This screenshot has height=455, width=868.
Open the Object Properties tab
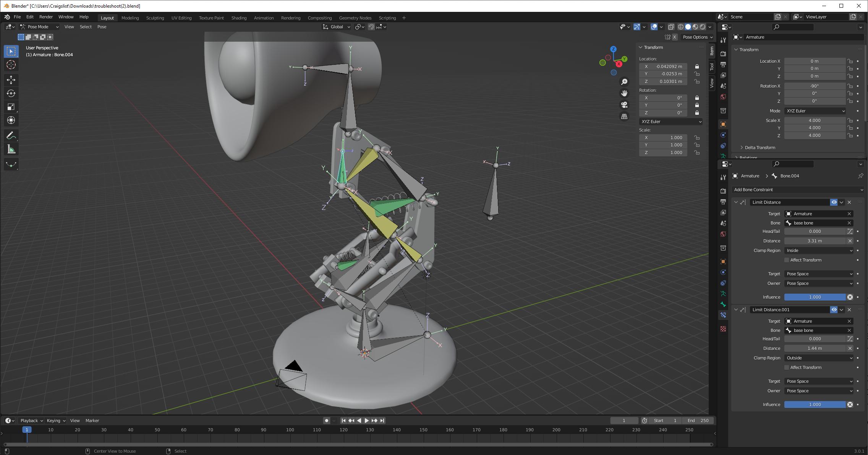click(723, 124)
